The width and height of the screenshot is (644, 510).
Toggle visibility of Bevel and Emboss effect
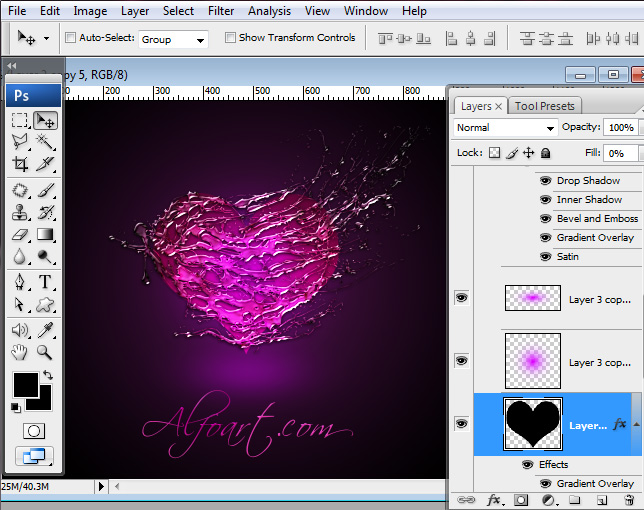click(545, 219)
